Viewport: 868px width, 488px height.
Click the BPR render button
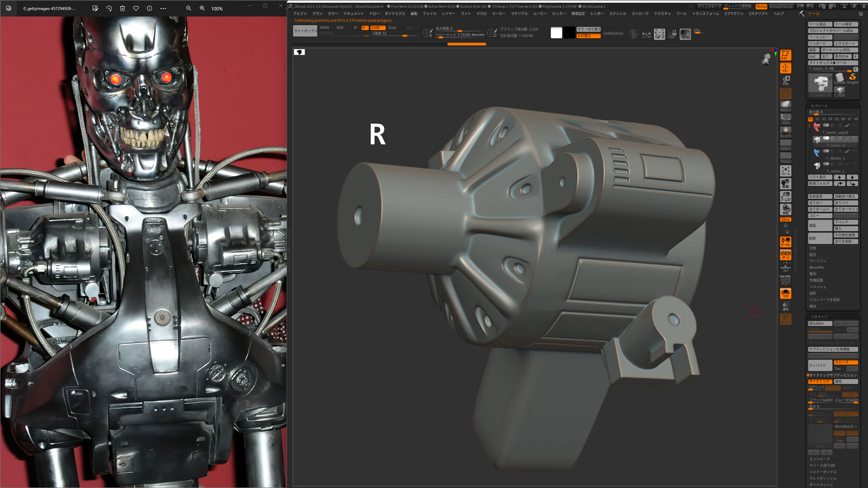pos(685,34)
